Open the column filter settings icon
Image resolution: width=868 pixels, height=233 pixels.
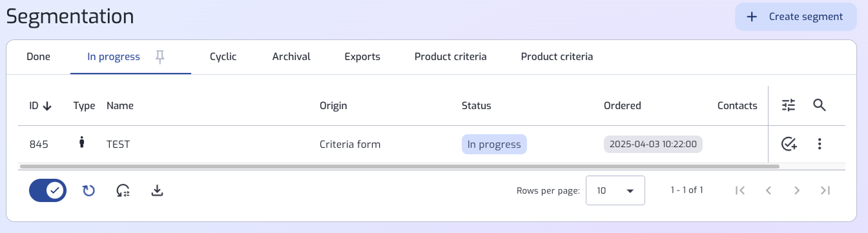click(x=789, y=105)
